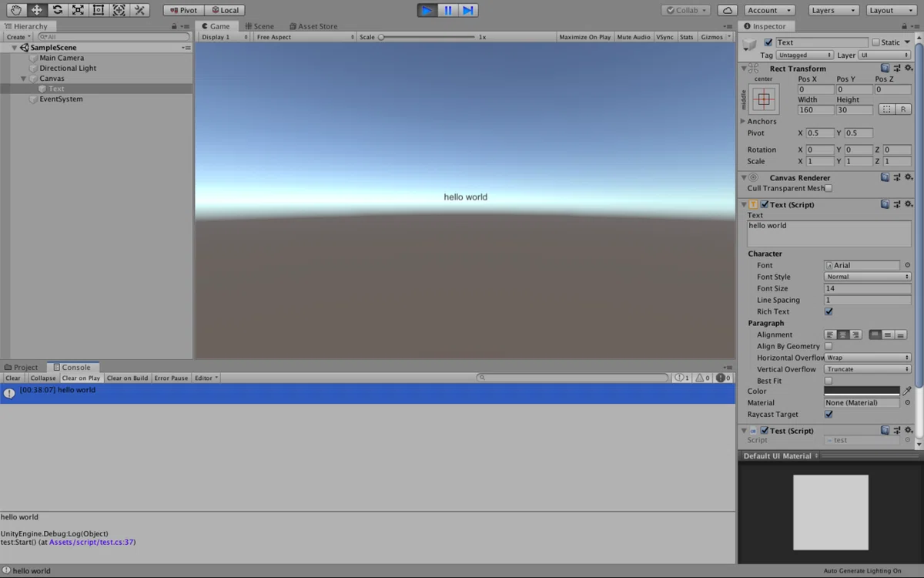Image resolution: width=924 pixels, height=578 pixels.
Task: Set alignment to left align
Action: point(830,334)
